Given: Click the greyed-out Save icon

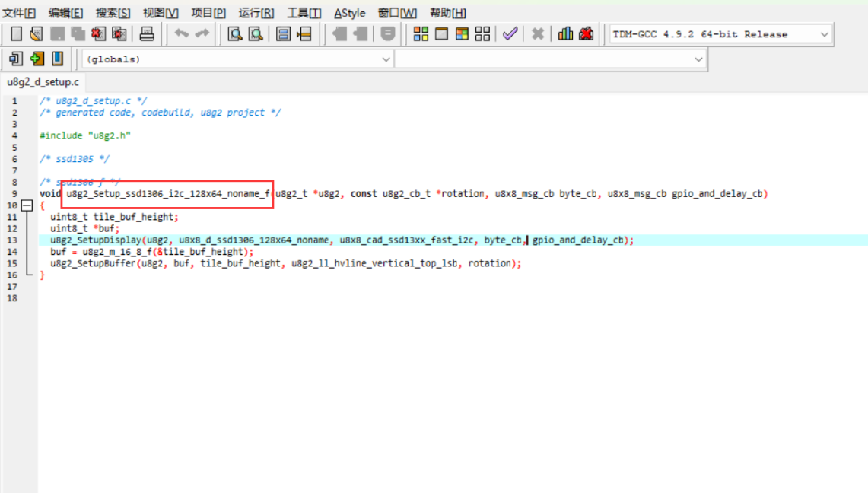Looking at the screenshot, I should click(x=57, y=33).
